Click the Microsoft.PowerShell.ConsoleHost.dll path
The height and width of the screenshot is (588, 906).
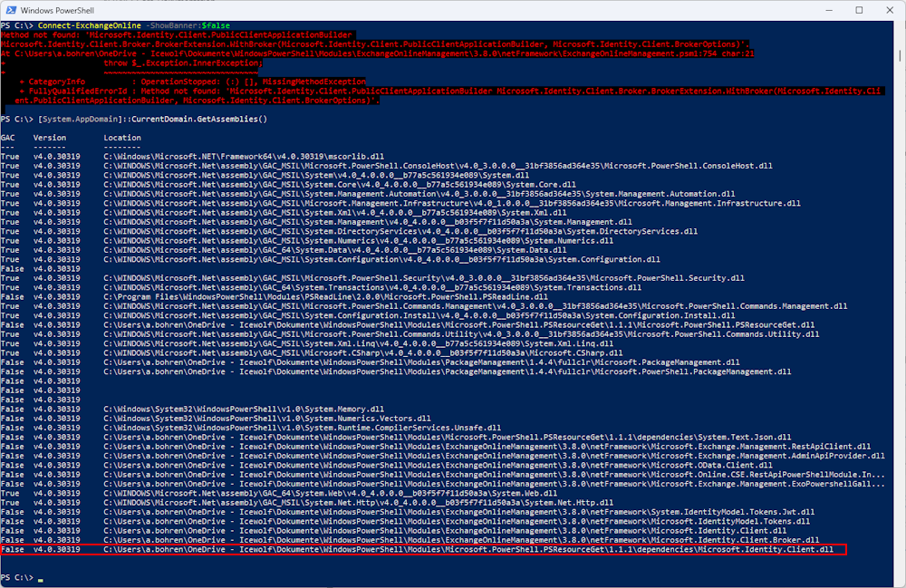[x=438, y=166]
